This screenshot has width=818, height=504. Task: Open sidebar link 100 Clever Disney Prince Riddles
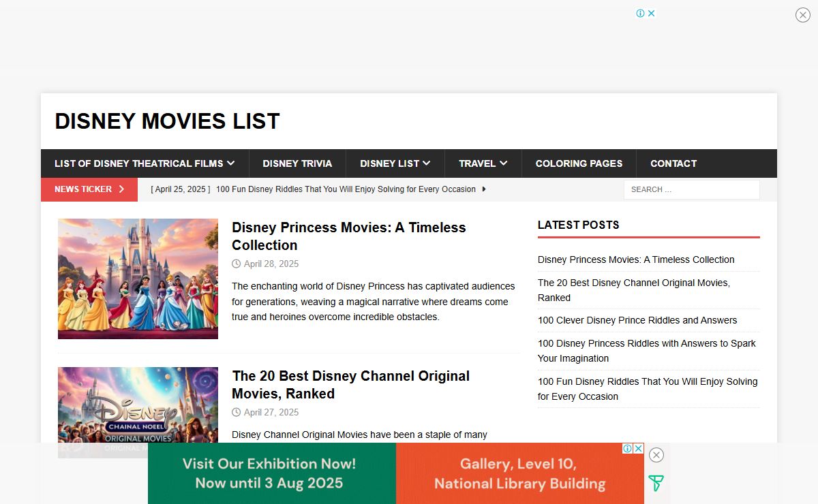point(637,320)
